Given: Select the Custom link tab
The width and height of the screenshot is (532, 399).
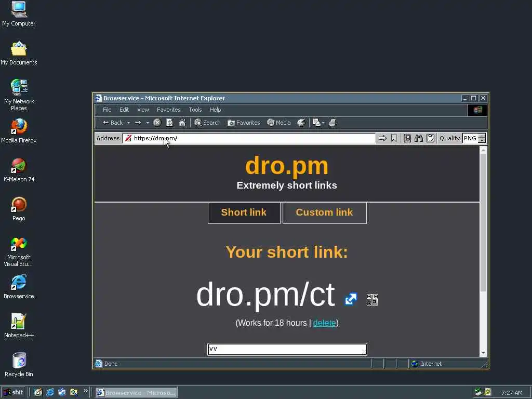Looking at the screenshot, I should [324, 212].
